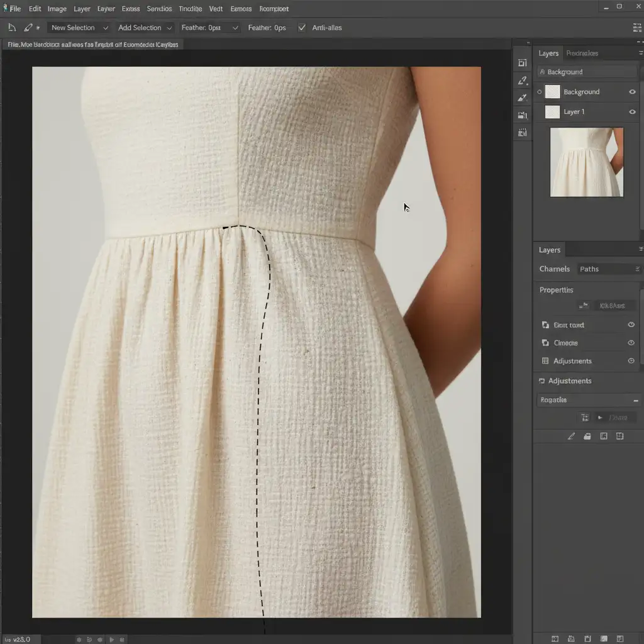Hide the Background layer with eye icon
Screen dimensions: 644x644
pos(632,92)
